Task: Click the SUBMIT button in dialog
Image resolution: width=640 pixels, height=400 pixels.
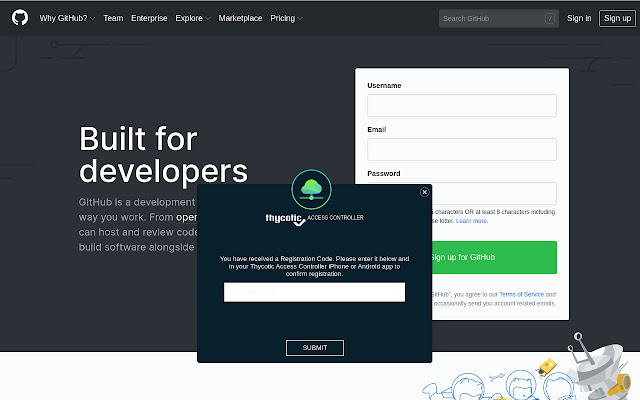Action: pyautogui.click(x=315, y=348)
